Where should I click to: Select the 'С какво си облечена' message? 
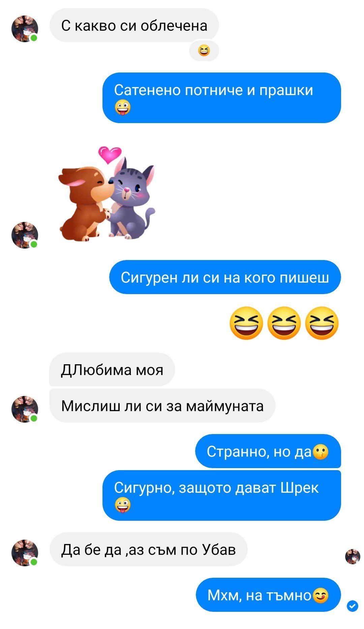click(x=134, y=26)
